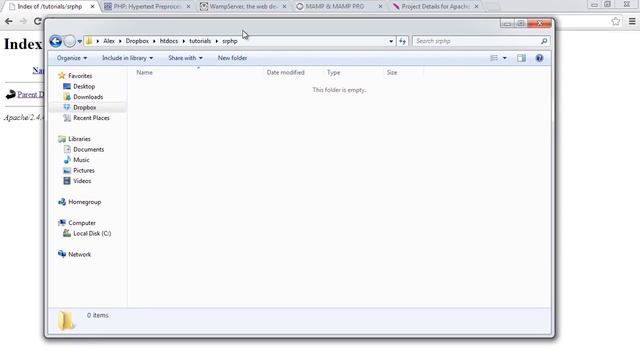Click the search magnifier icon
The height and width of the screenshot is (360, 640).
544,41
